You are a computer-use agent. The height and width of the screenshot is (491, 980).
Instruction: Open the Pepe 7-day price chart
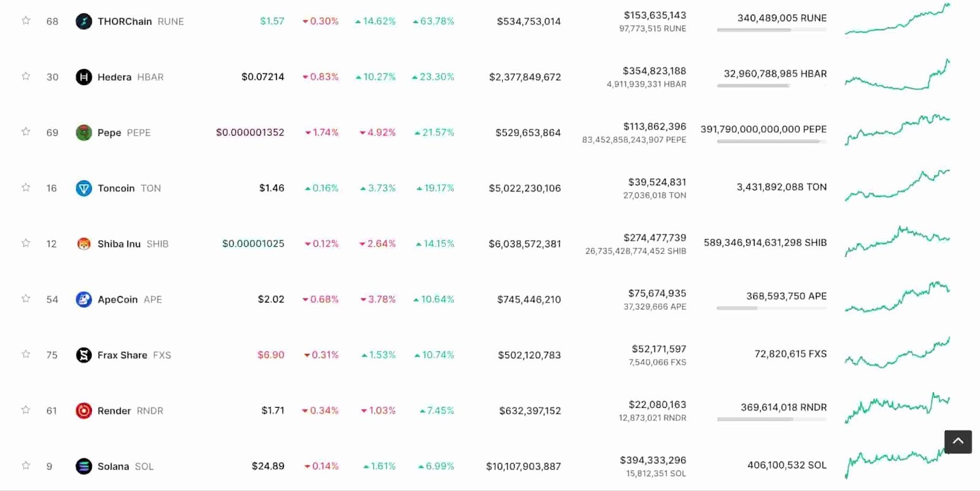pyautogui.click(x=897, y=129)
